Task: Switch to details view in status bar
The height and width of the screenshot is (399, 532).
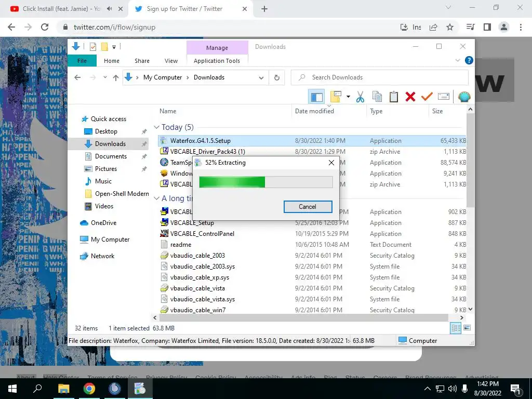Action: pos(456,328)
